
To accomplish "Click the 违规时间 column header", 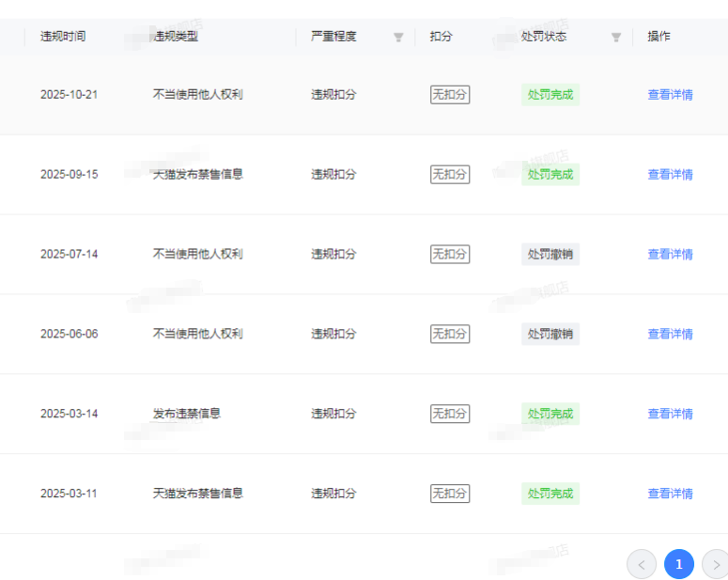I will click(63, 37).
